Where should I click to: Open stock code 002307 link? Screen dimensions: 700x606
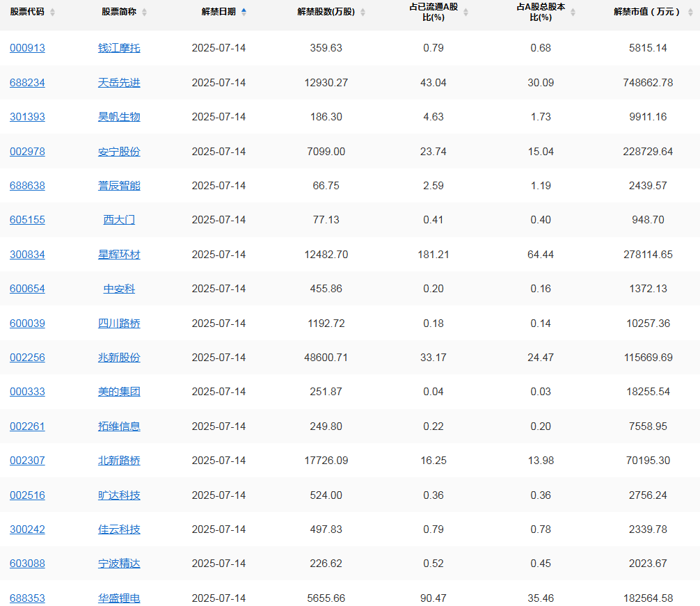pos(27,461)
